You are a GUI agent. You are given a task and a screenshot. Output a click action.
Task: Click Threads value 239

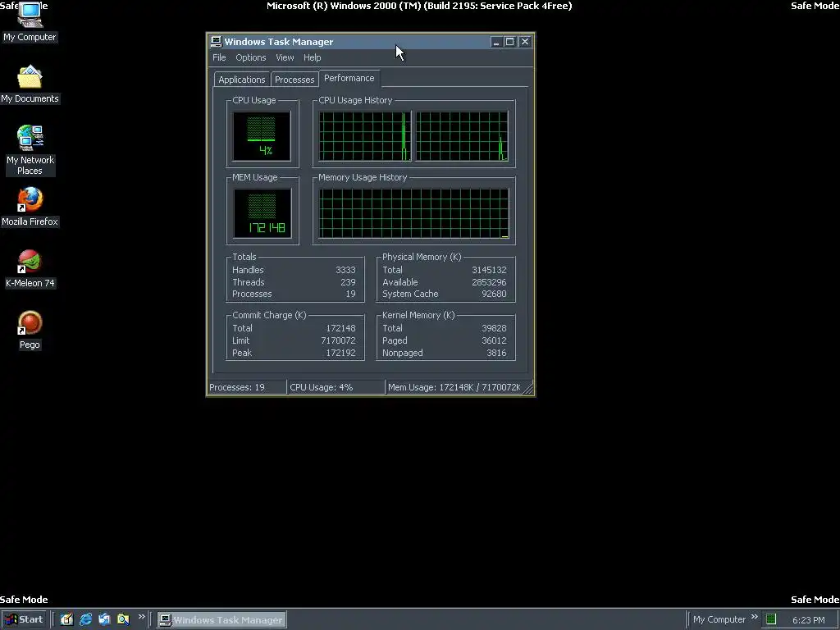(x=348, y=282)
